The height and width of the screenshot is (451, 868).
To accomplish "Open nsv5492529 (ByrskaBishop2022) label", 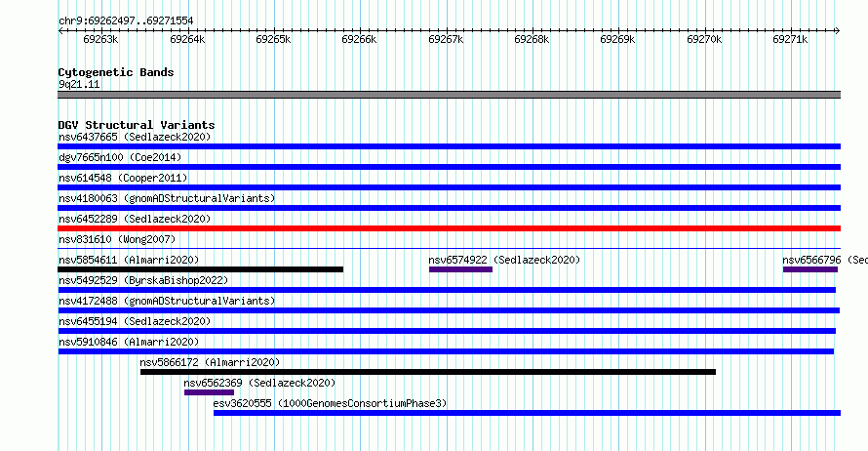I will point(143,280).
